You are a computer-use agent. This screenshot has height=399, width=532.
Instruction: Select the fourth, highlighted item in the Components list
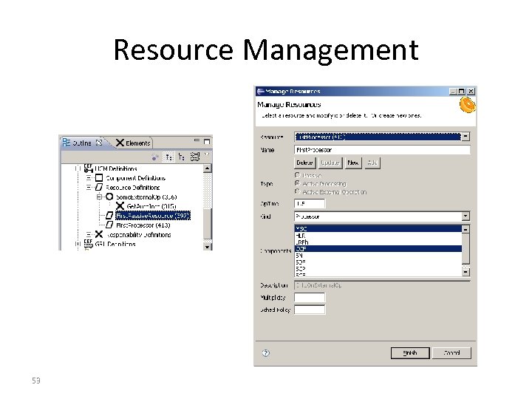click(x=378, y=249)
